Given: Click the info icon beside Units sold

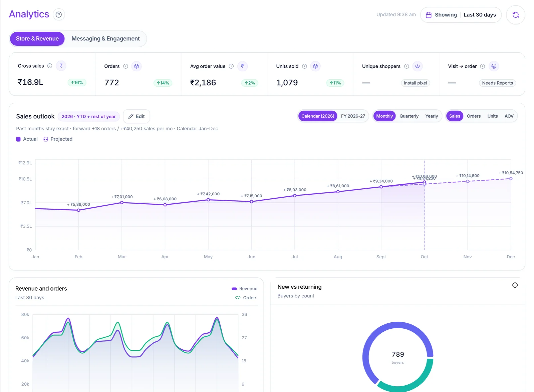Looking at the screenshot, I should (x=304, y=66).
